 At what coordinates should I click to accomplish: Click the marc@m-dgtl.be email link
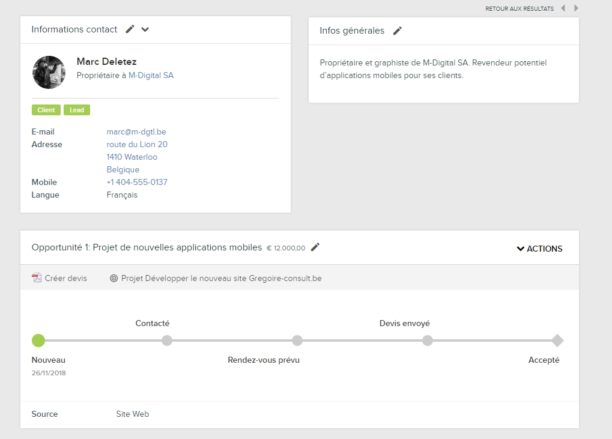(x=136, y=131)
